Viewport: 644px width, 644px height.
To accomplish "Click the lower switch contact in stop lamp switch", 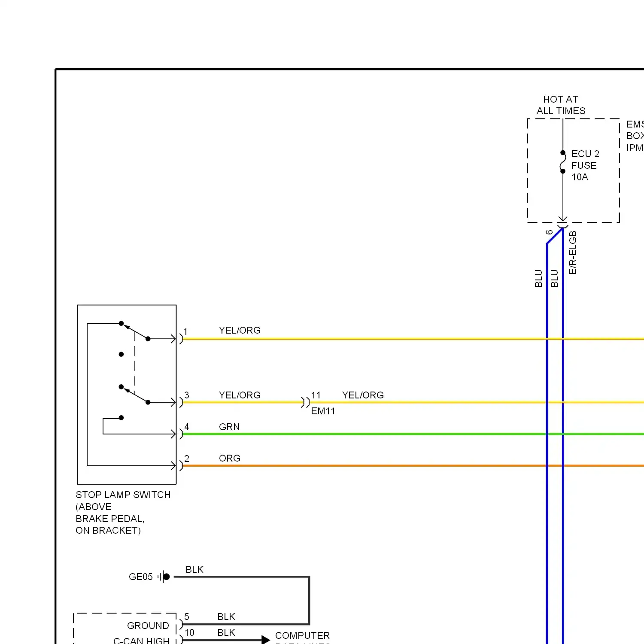I will 135,395.
